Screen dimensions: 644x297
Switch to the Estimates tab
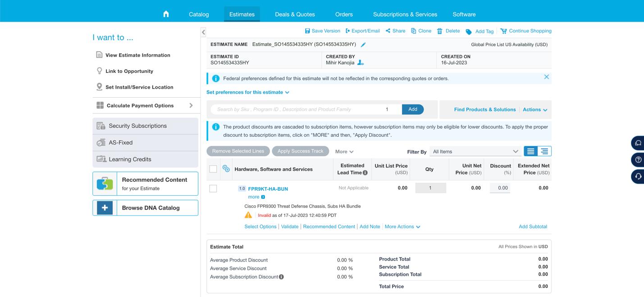pyautogui.click(x=242, y=14)
